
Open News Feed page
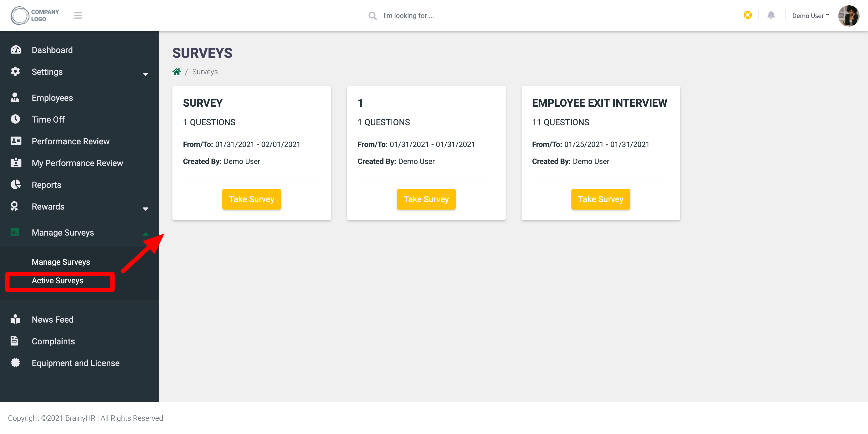(53, 319)
